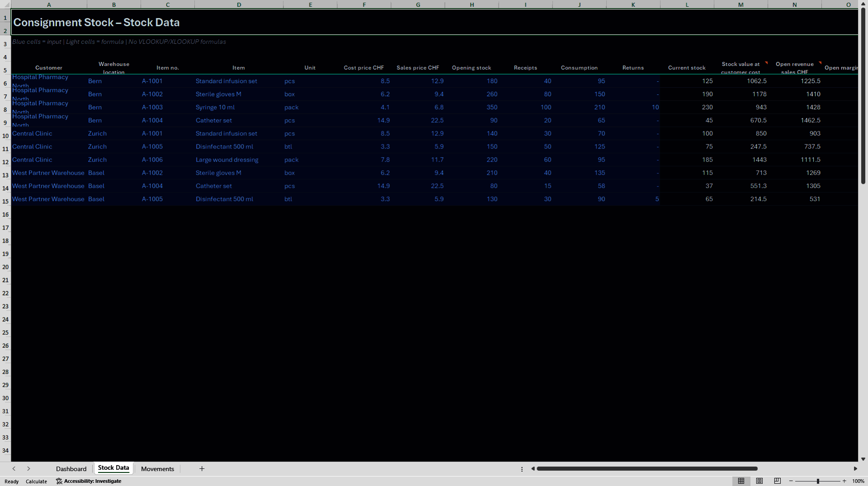This screenshot has width=868, height=486.
Task: Click scroll down arrow of vertical scrollbar
Action: (x=863, y=459)
